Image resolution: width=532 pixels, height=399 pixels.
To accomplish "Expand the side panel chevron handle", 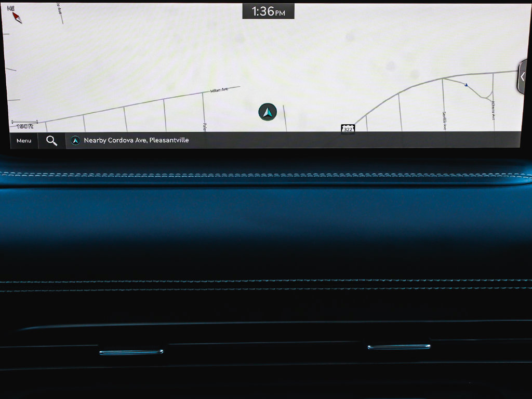I will (x=523, y=77).
